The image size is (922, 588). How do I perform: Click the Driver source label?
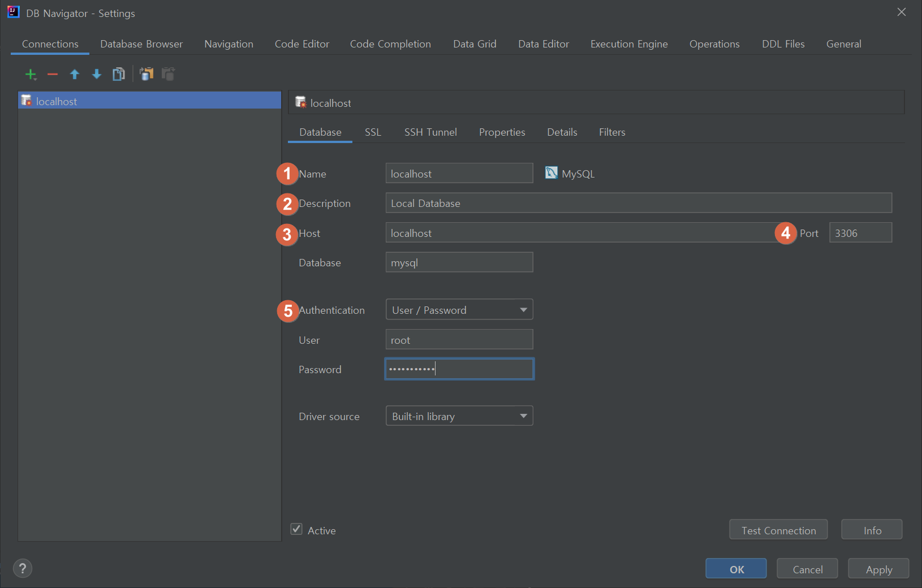tap(329, 417)
